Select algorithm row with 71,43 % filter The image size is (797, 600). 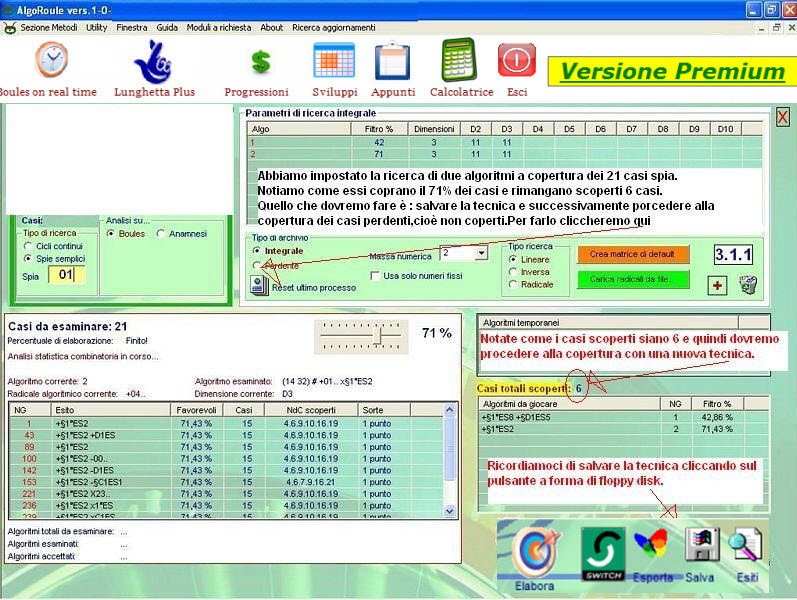click(x=623, y=429)
